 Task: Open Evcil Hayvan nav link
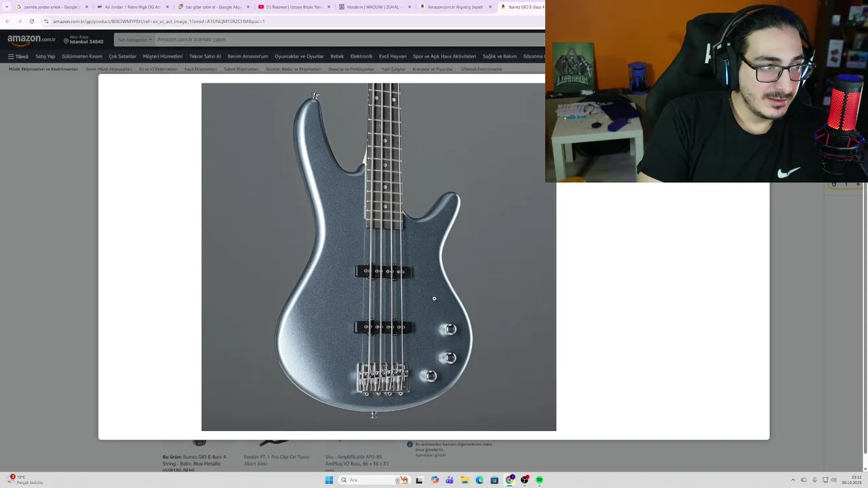[x=393, y=56]
